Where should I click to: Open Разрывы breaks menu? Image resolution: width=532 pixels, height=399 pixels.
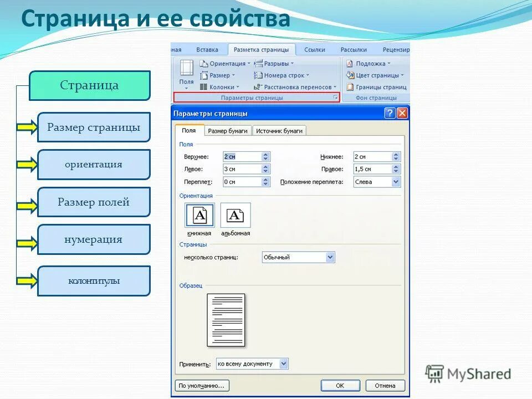tap(274, 63)
